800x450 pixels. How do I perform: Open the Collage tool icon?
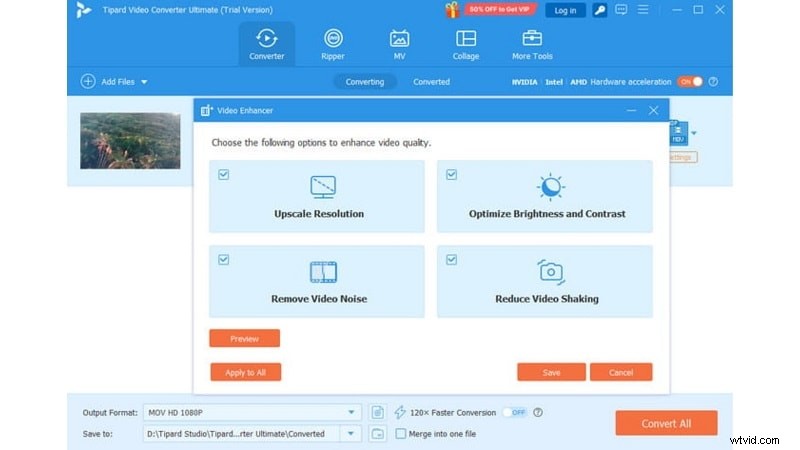pyautogui.click(x=465, y=39)
